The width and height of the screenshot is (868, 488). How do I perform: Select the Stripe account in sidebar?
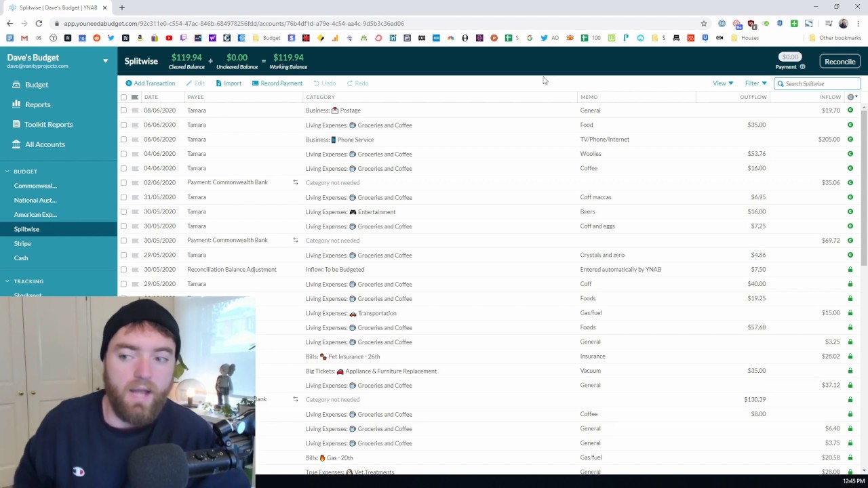pyautogui.click(x=22, y=243)
